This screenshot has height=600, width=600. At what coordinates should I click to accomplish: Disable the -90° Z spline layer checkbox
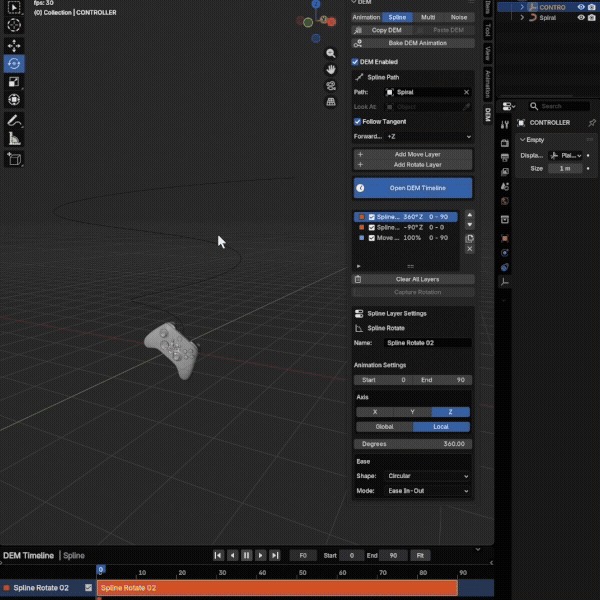(372, 228)
